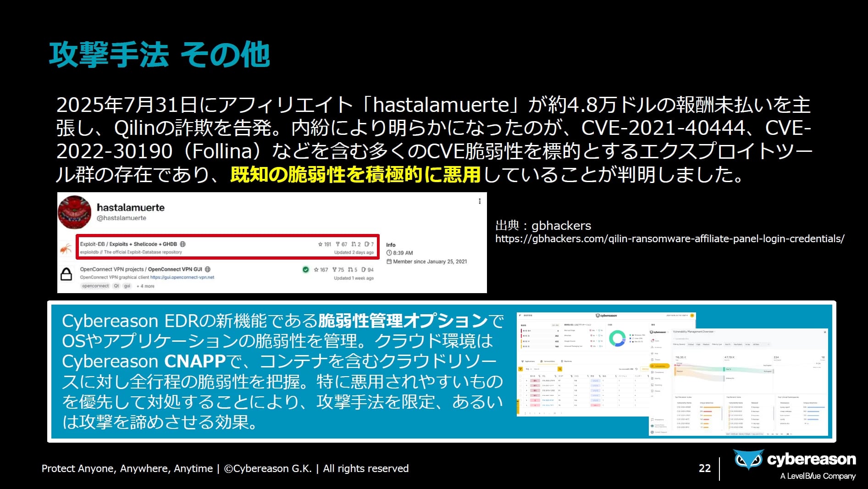868x489 pixels.
Task: Click the 'openconnect' topic tag
Action: (95, 286)
